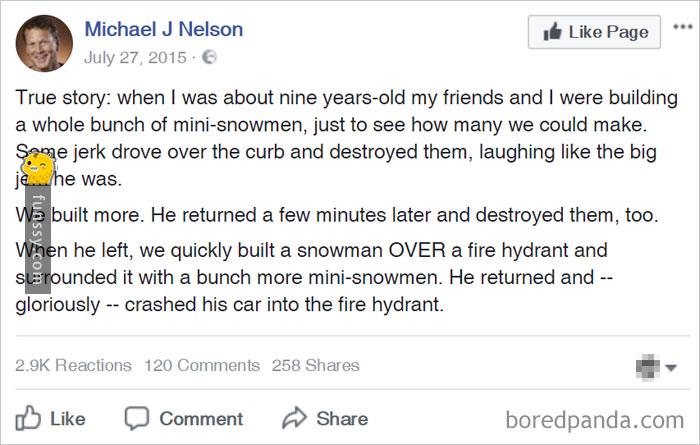Open the 258 Shares link

coord(316,366)
